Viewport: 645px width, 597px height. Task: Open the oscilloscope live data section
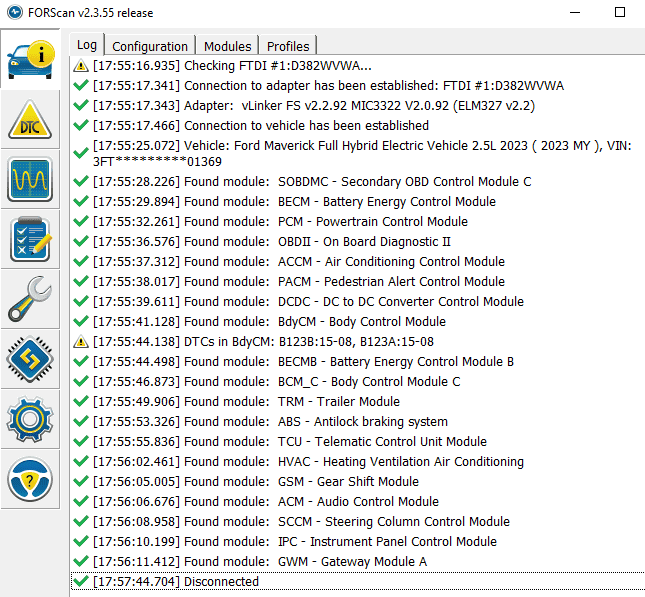(x=30, y=179)
